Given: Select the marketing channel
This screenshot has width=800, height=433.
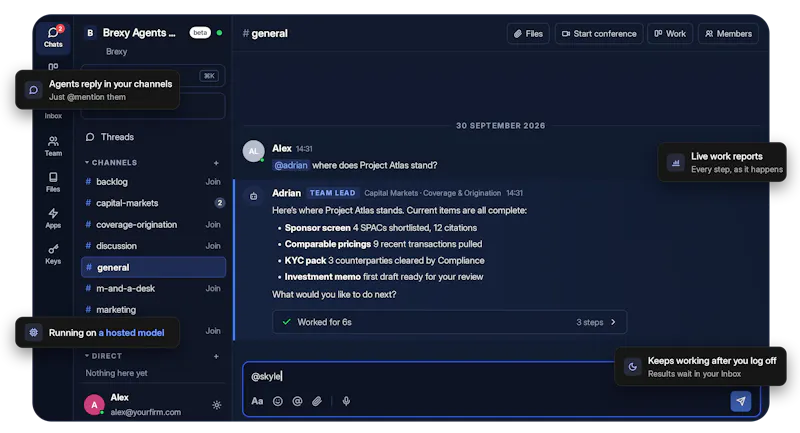Looking at the screenshot, I should (153, 310).
